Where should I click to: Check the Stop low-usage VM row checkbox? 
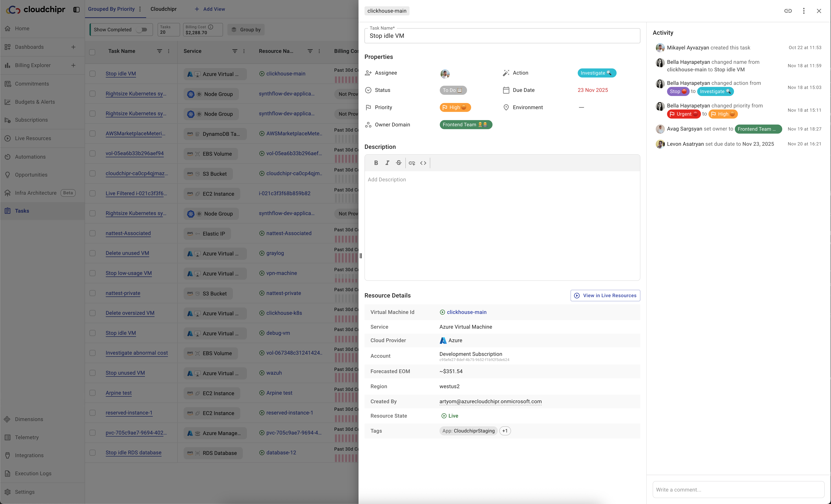(x=92, y=273)
